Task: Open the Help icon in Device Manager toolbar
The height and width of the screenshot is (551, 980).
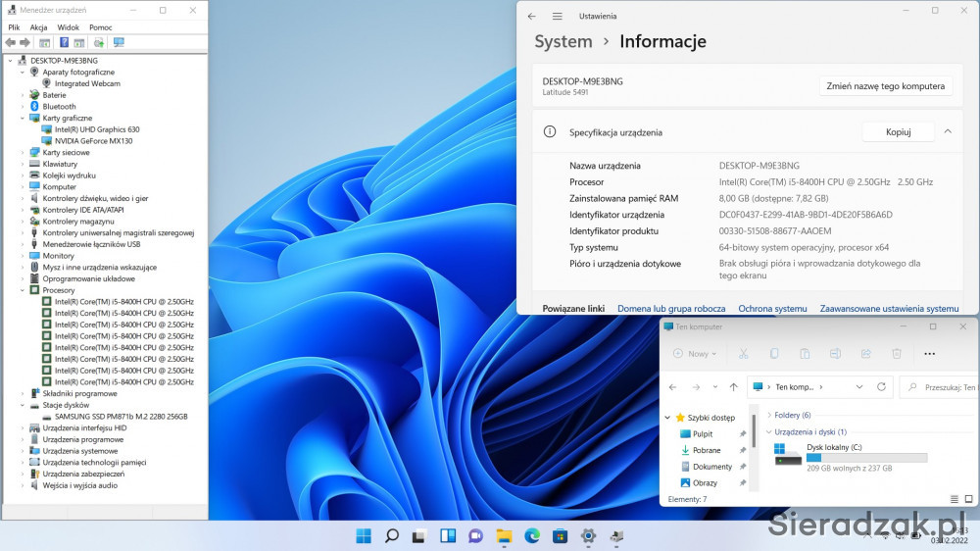Action: [x=64, y=43]
